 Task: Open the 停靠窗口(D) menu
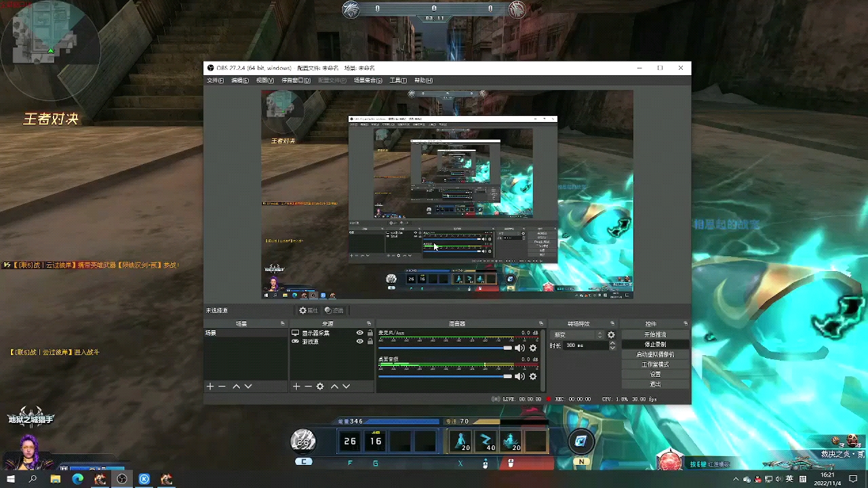(x=296, y=80)
